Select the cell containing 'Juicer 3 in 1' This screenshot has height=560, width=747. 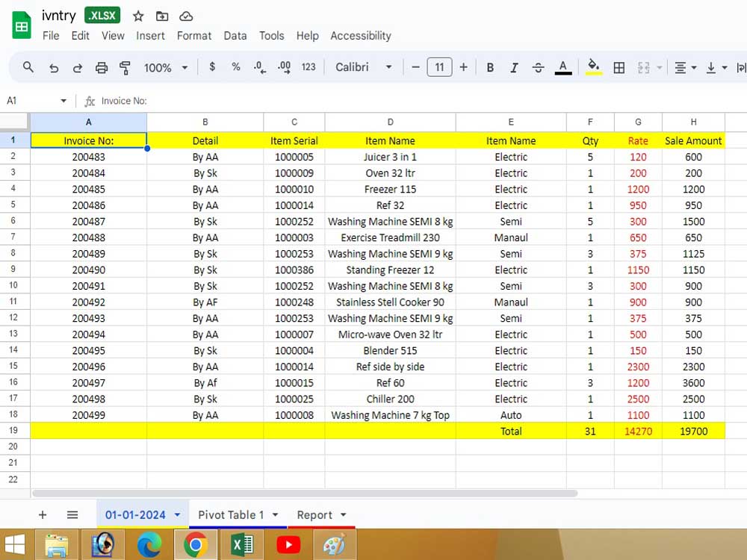point(390,157)
